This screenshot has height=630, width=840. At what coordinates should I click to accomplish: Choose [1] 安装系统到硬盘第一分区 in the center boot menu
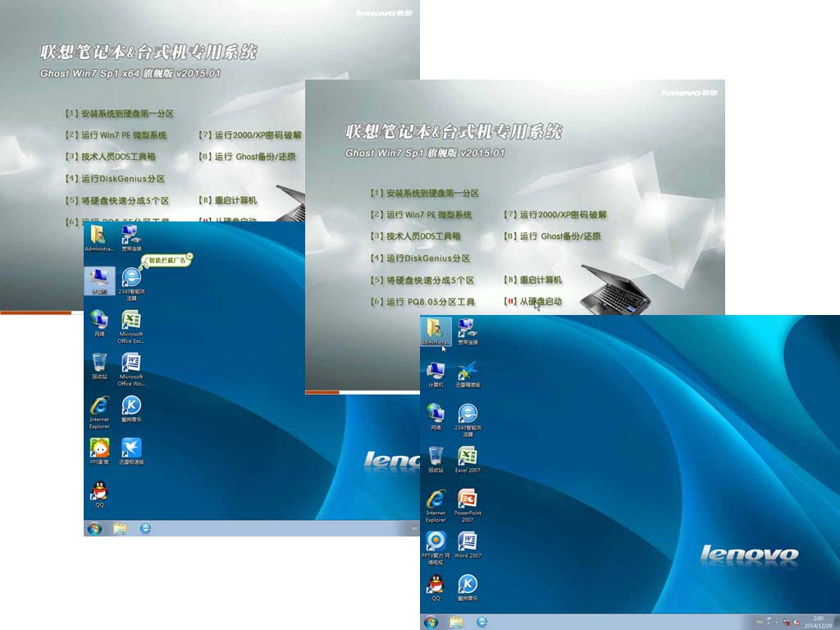click(424, 193)
